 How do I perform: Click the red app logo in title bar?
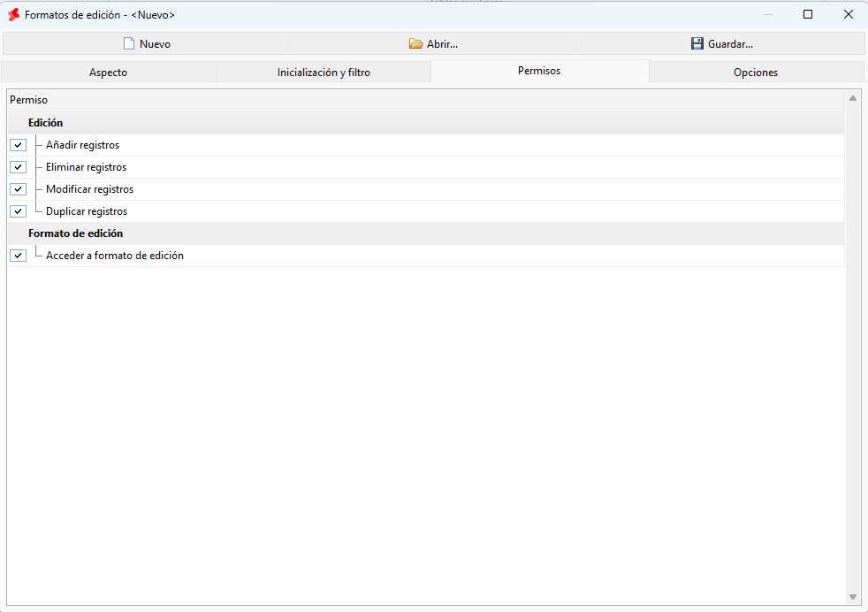[14, 15]
